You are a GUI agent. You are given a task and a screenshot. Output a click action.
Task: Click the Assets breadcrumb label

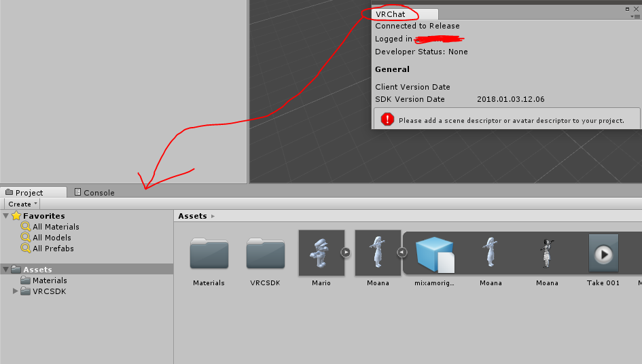[x=192, y=216]
